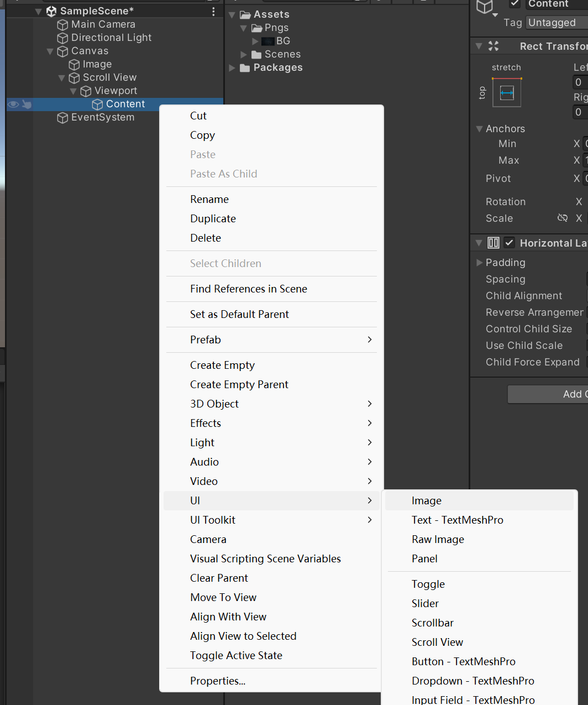This screenshot has height=705, width=588.
Task: Click the BG texture icon in Project window
Action: pyautogui.click(x=267, y=40)
